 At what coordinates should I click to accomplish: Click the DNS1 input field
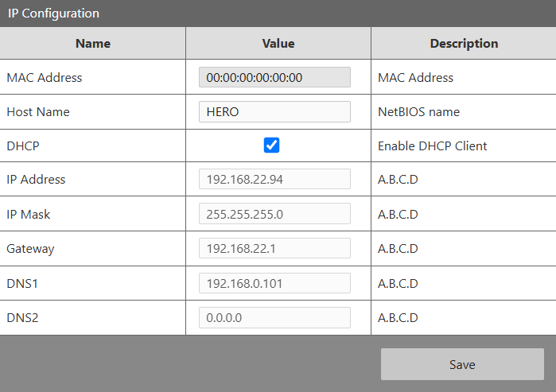[x=274, y=283]
